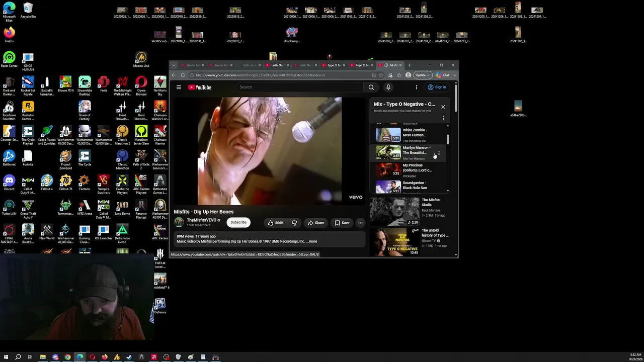Image resolution: width=644 pixels, height=362 pixels.
Task: Start voice search with the microphone icon
Action: pos(388,87)
